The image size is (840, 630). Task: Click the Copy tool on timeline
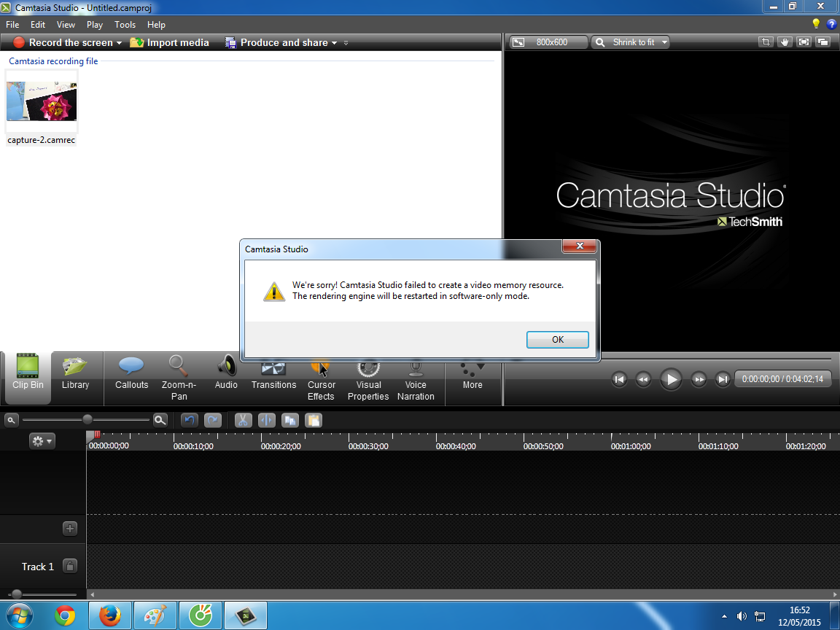[x=289, y=420]
